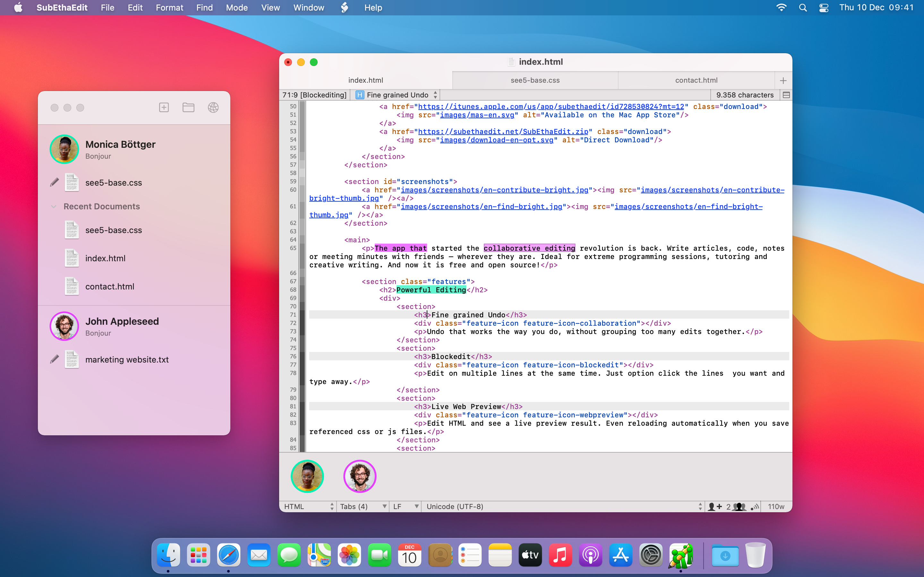Toggle Recent Documents section collapse
Screen dimensions: 924x577
pyautogui.click(x=55, y=206)
